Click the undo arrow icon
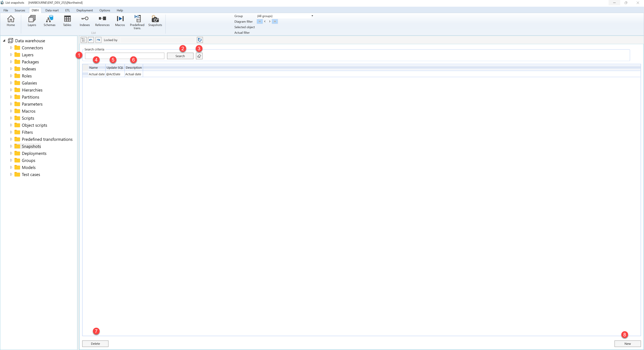This screenshot has width=644, height=350. pyautogui.click(x=91, y=40)
